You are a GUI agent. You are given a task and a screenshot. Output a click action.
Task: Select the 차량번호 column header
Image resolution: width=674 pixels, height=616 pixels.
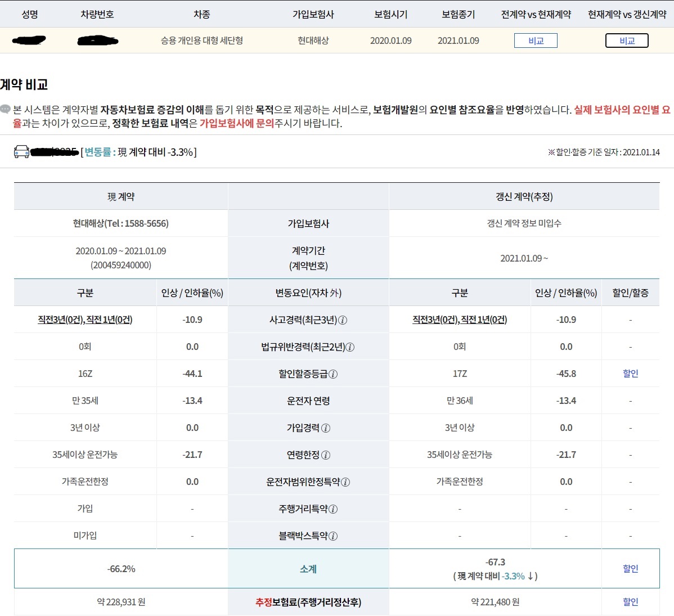[97, 14]
